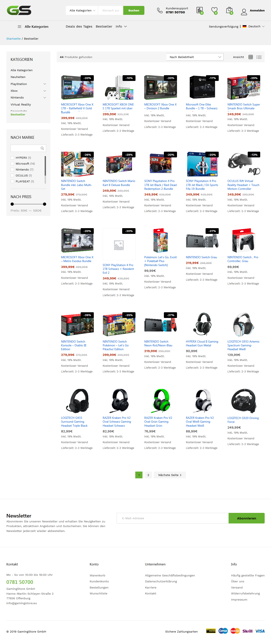Screen dimensions: 271x644
Task: Switch to list view layout
Action: point(259,57)
